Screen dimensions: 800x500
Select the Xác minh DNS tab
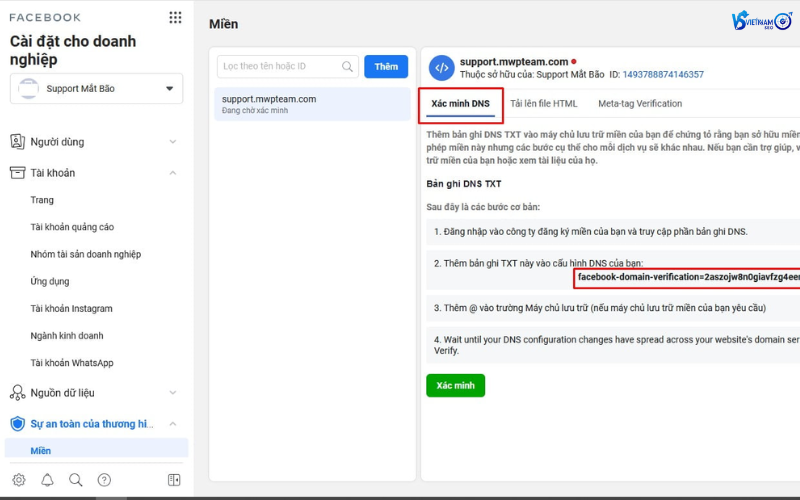click(x=460, y=105)
